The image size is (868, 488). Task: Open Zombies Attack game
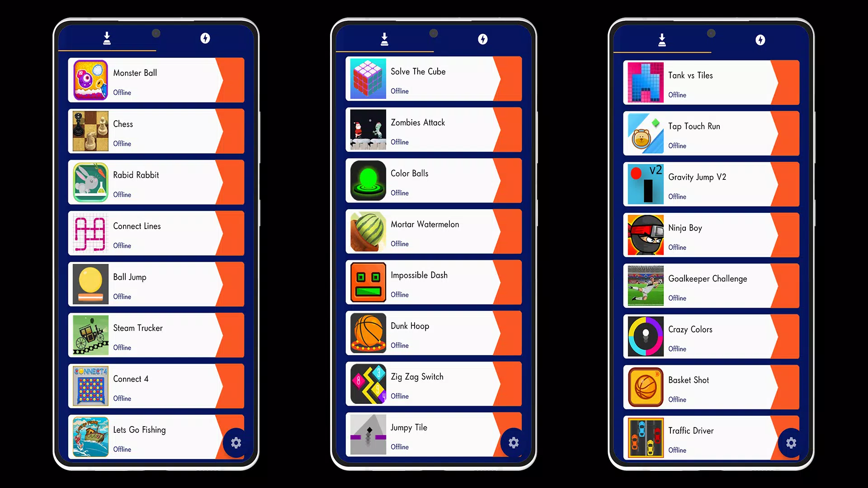pos(434,131)
